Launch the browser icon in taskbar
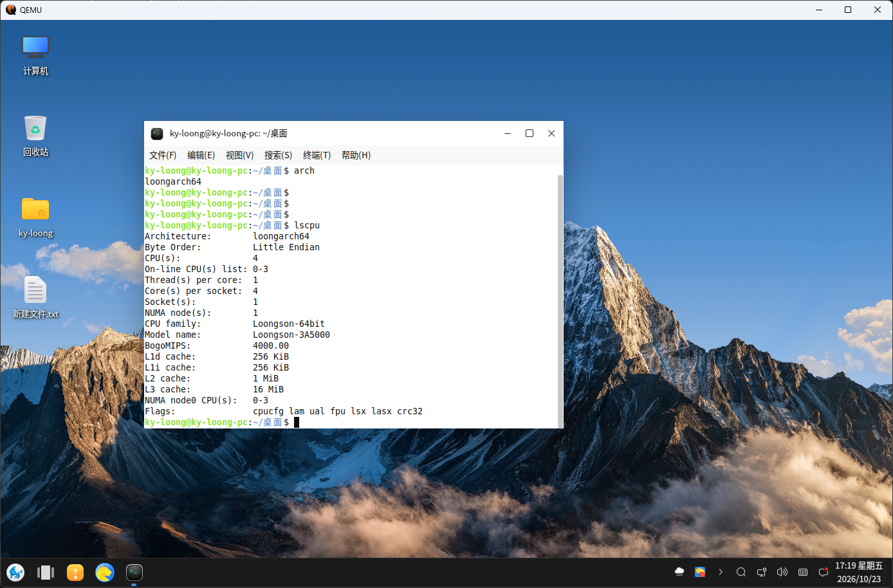This screenshot has width=893, height=588. pyautogui.click(x=105, y=572)
